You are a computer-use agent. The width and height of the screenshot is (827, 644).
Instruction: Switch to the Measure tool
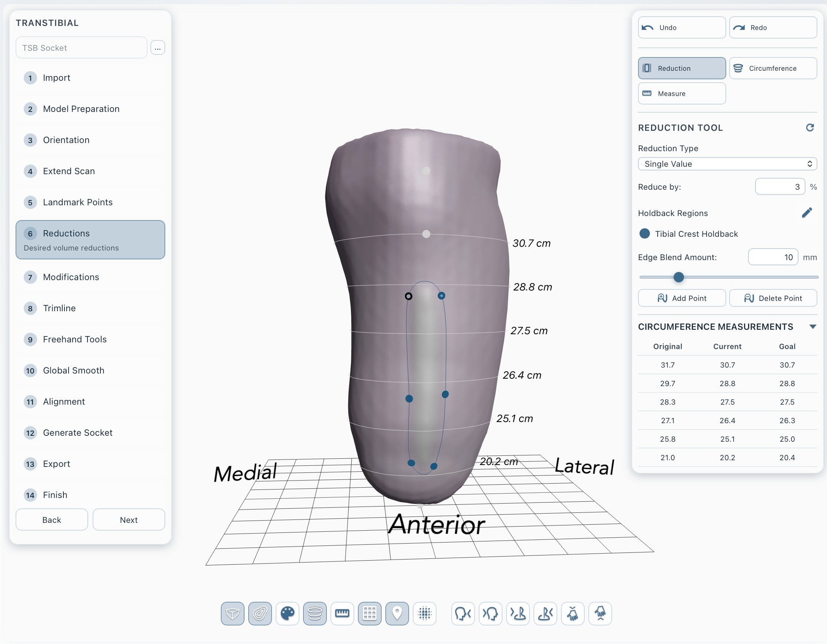(682, 93)
